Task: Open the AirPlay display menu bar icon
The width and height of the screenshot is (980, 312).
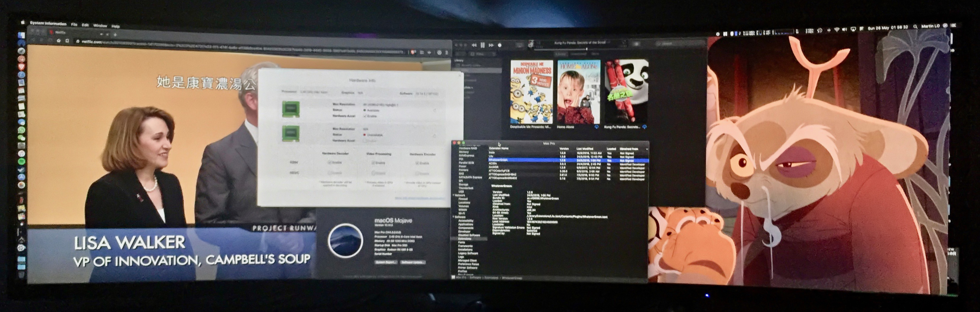Action: click(x=853, y=29)
